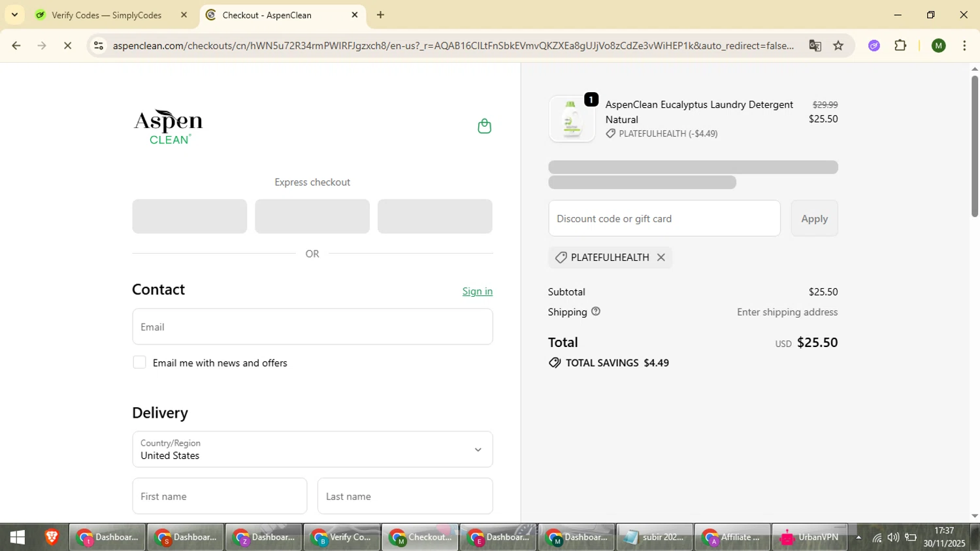Click the Last name field
This screenshot has height=551, width=980.
405,496
